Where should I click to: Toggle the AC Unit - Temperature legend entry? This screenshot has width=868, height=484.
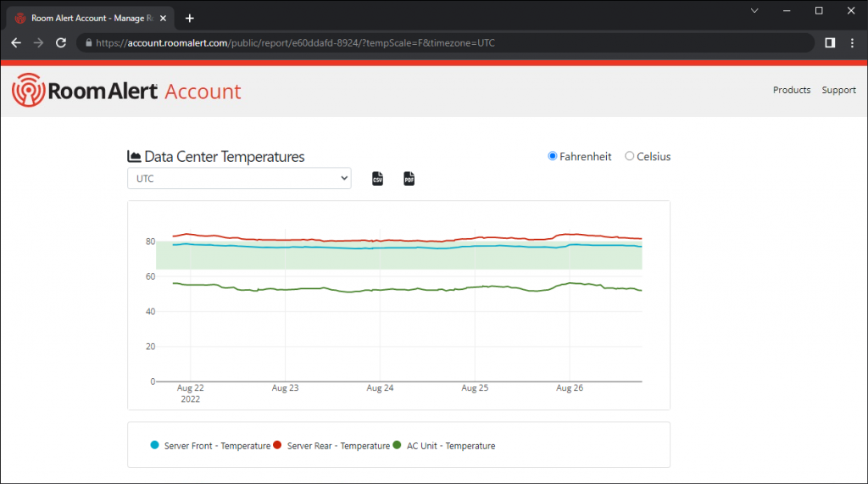click(x=450, y=445)
